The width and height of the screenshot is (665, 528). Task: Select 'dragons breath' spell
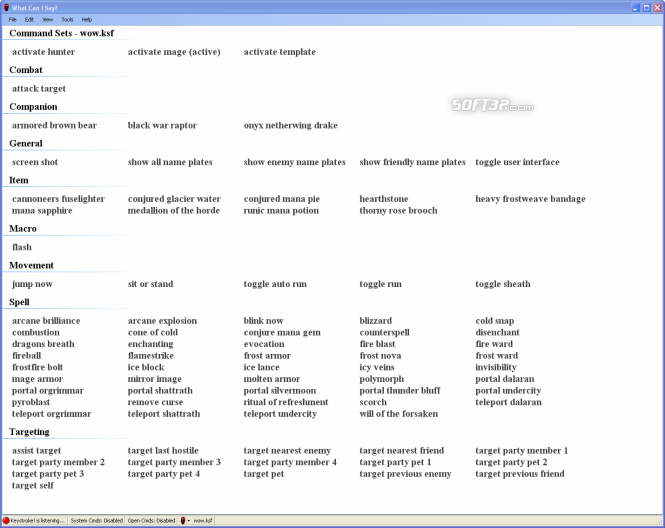click(x=43, y=344)
